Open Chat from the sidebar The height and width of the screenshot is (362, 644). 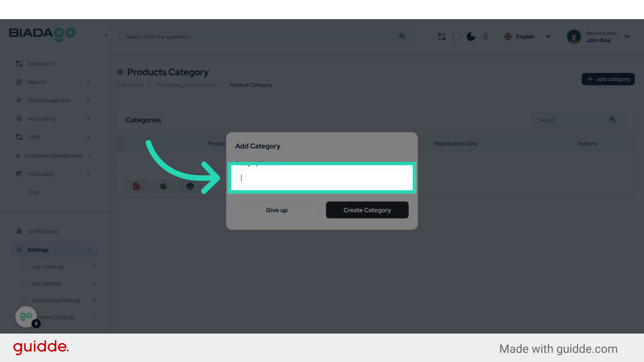[x=33, y=192]
